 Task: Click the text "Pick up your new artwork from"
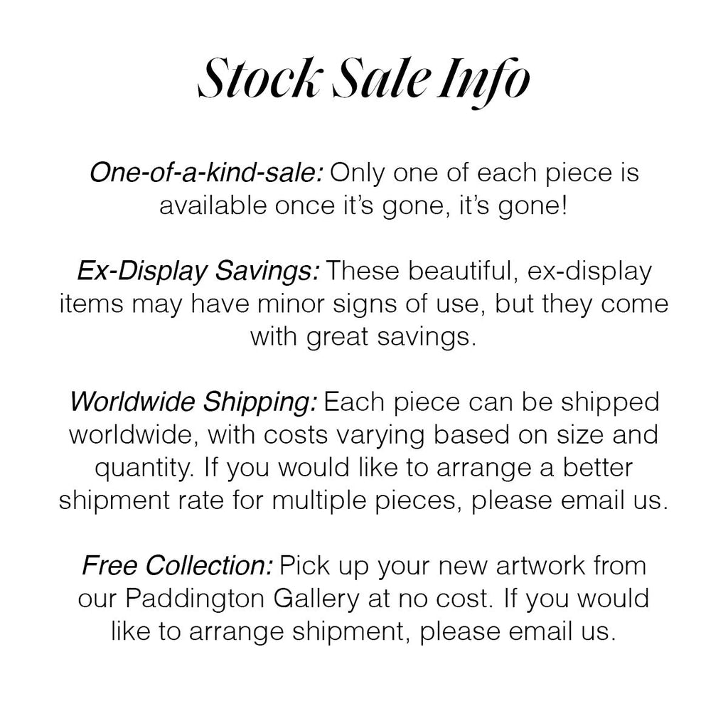[464, 567]
